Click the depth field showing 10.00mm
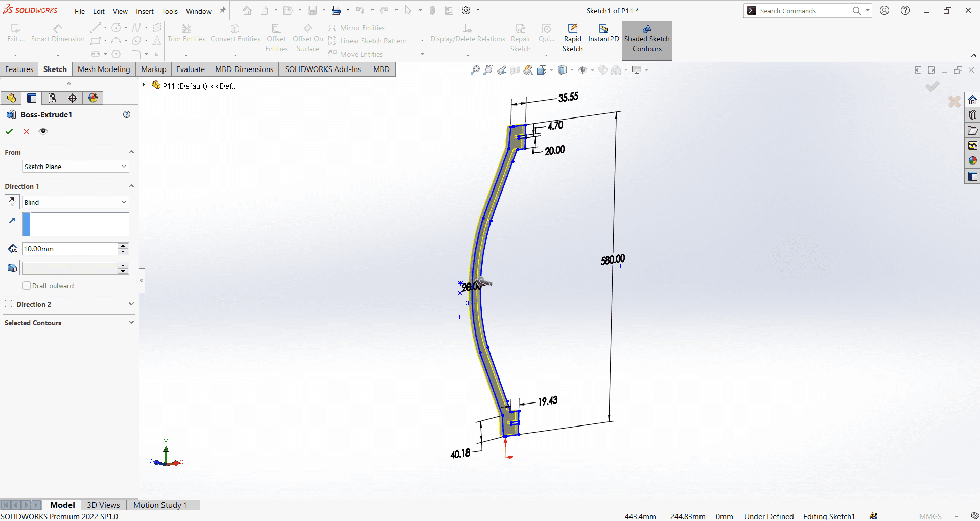980x521 pixels. tap(70, 249)
